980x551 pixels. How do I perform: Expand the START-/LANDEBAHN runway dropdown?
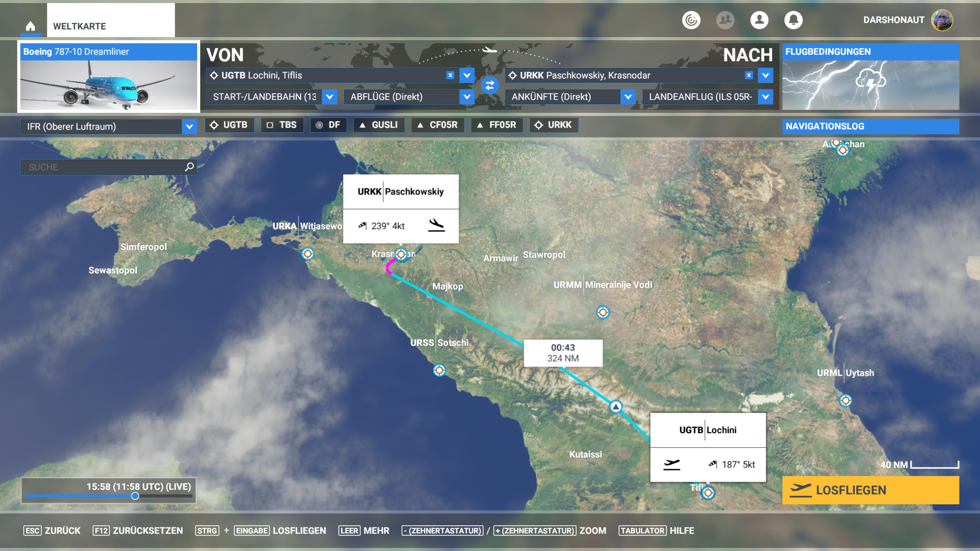point(329,97)
